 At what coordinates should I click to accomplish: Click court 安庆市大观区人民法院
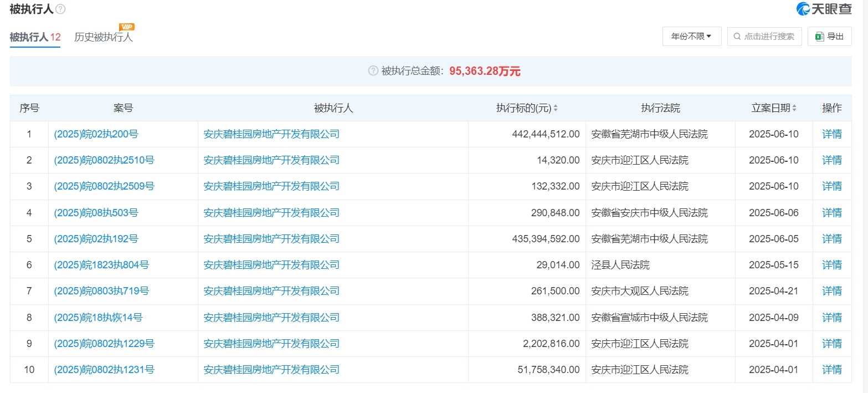click(x=640, y=291)
